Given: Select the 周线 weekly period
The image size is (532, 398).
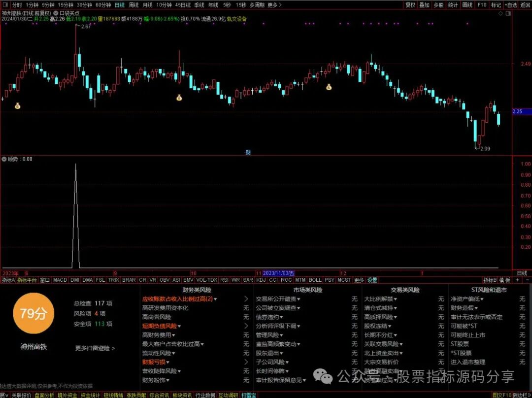Looking at the screenshot, I should click(133, 5).
